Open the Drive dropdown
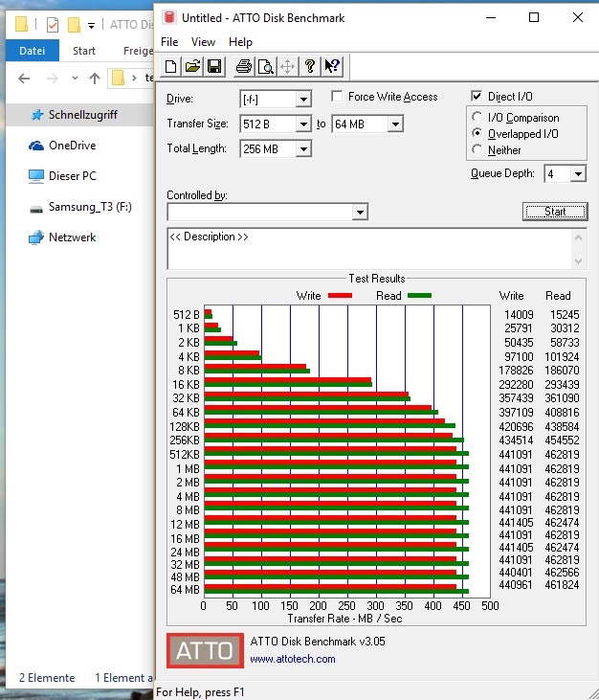The width and height of the screenshot is (599, 700). (303, 99)
